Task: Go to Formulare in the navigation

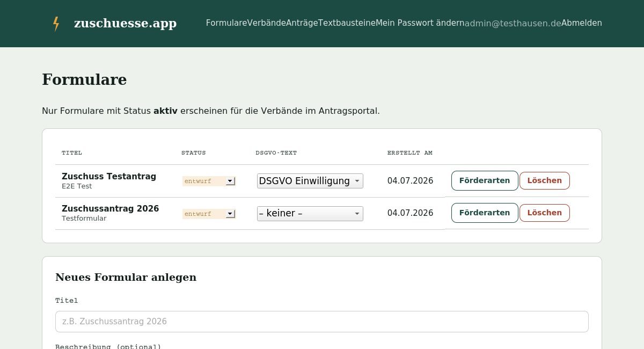Action: click(x=226, y=23)
